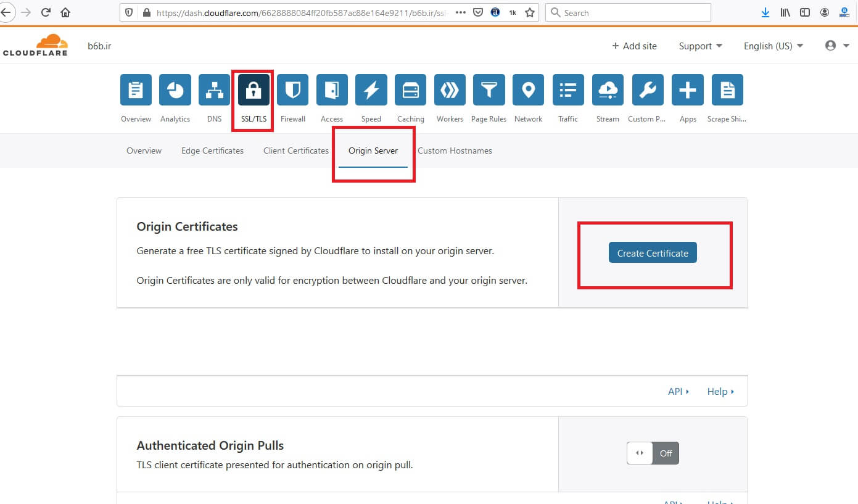
Task: Click the b6b.ir site name
Action: click(99, 46)
